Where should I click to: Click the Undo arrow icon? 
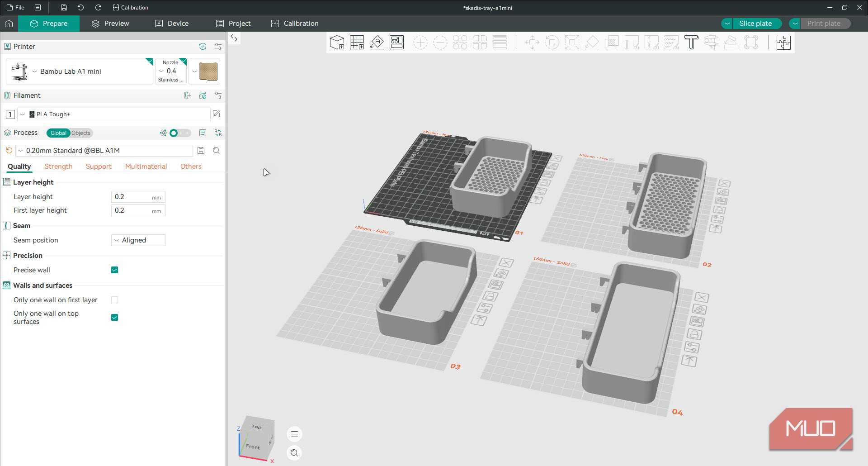(80, 8)
